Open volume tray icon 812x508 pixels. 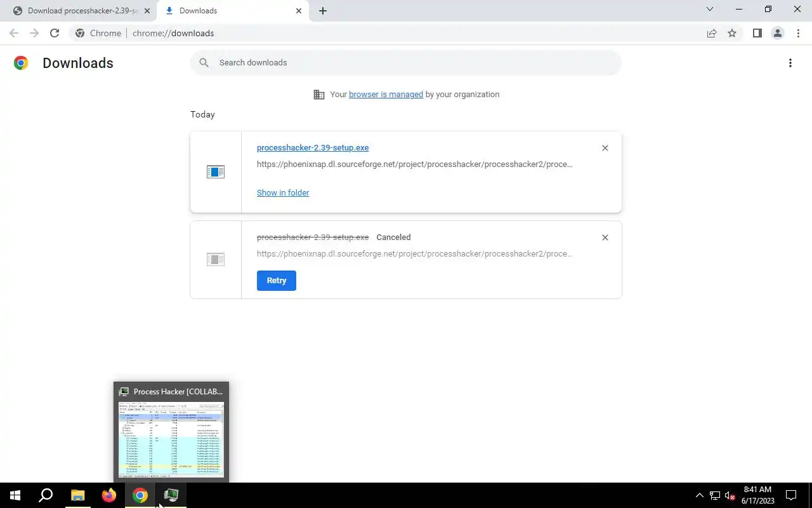coord(730,495)
